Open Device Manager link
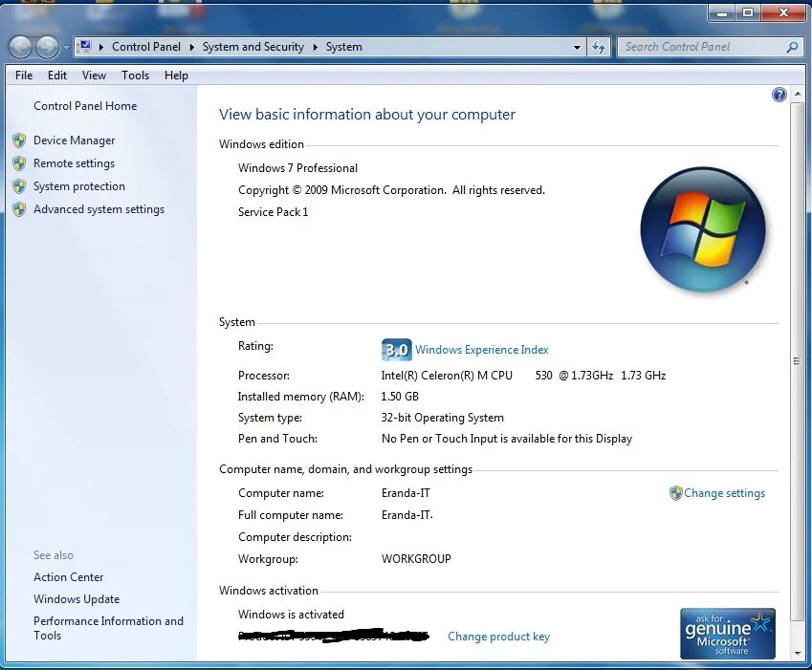The image size is (812, 670). tap(74, 140)
